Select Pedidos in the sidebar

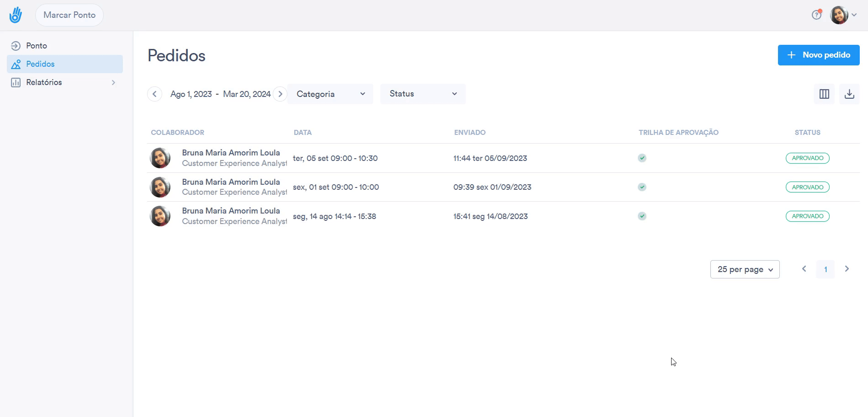point(40,64)
